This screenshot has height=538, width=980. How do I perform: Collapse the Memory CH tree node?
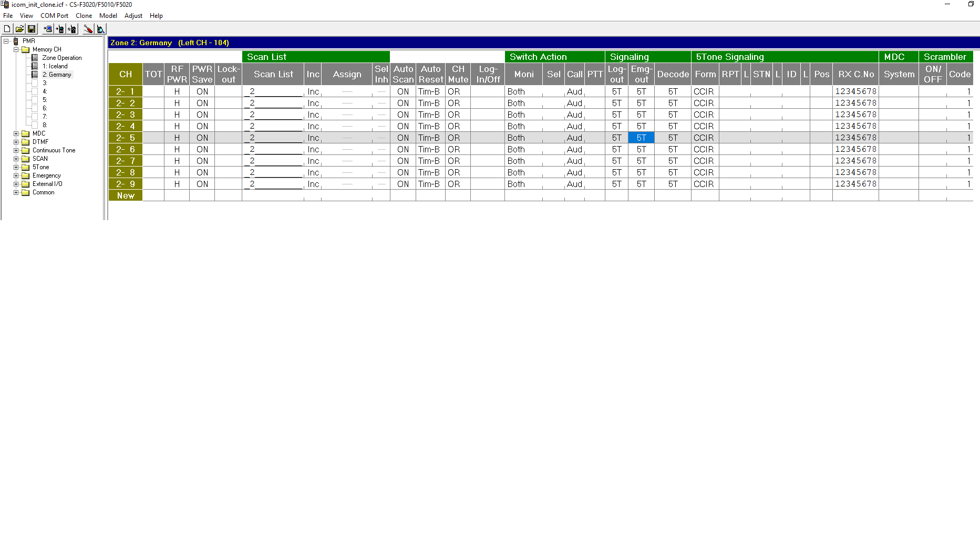16,49
